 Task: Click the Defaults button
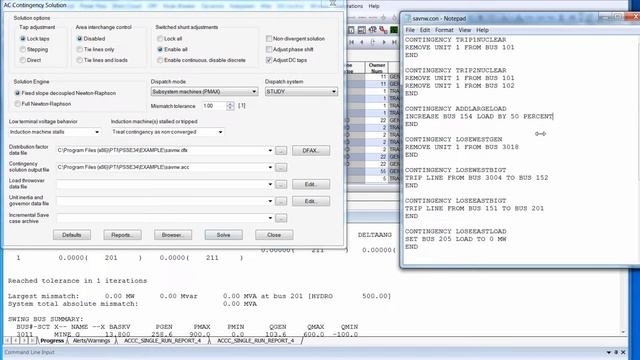click(x=71, y=235)
